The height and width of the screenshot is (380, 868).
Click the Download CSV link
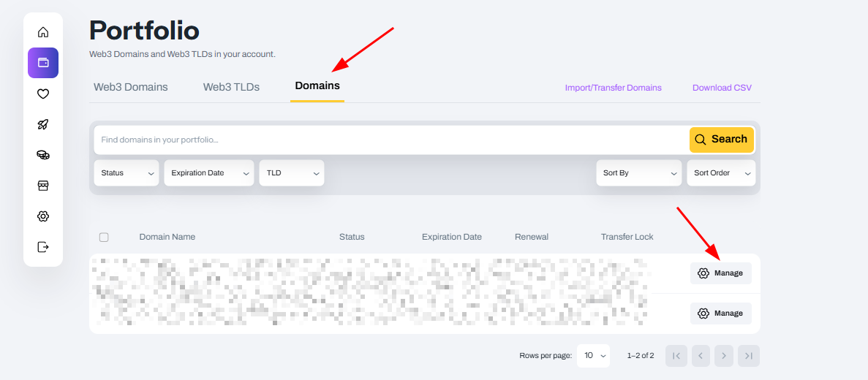[x=722, y=88]
